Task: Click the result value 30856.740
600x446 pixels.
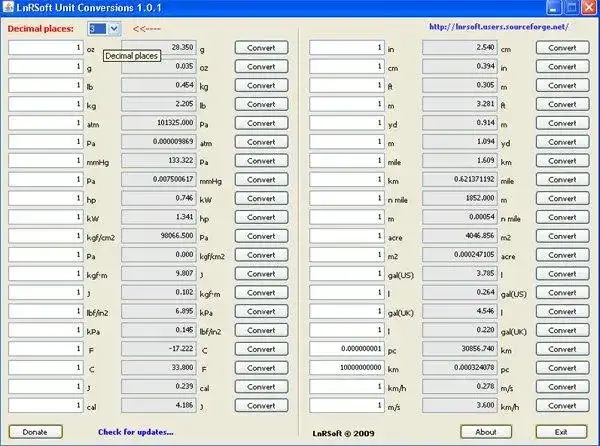Action: (x=460, y=348)
